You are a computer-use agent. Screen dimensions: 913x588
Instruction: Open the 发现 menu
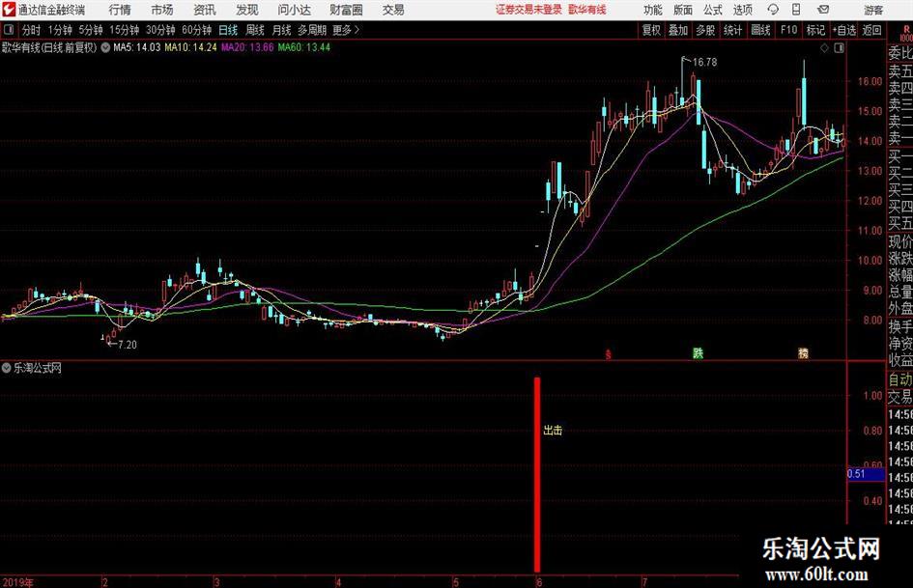pyautogui.click(x=247, y=10)
